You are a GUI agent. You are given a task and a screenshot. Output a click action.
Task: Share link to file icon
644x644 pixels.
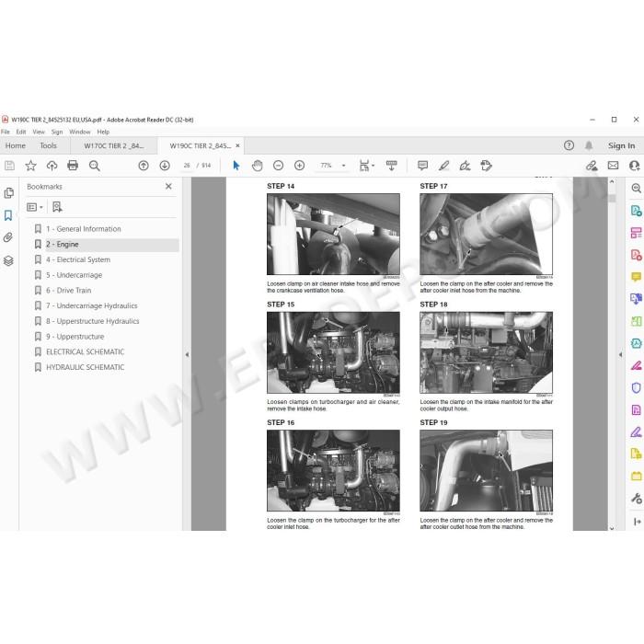coord(592,166)
